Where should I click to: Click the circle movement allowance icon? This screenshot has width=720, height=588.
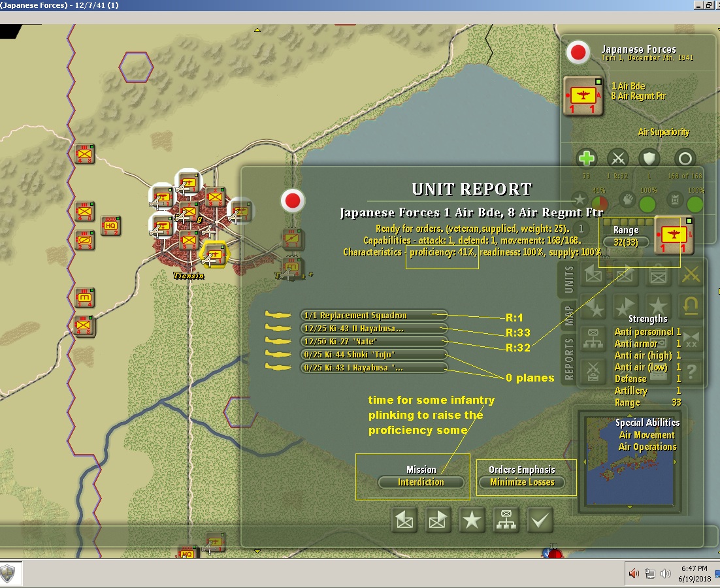(x=685, y=159)
